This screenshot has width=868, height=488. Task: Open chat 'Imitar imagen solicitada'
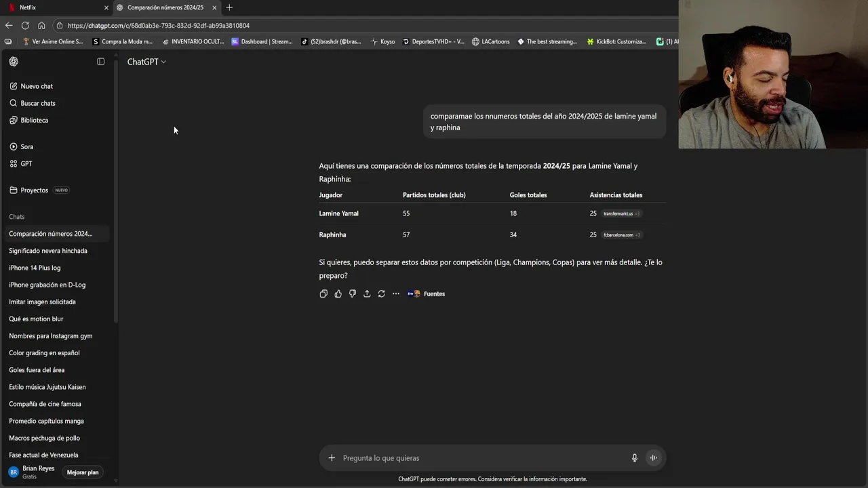(x=42, y=302)
